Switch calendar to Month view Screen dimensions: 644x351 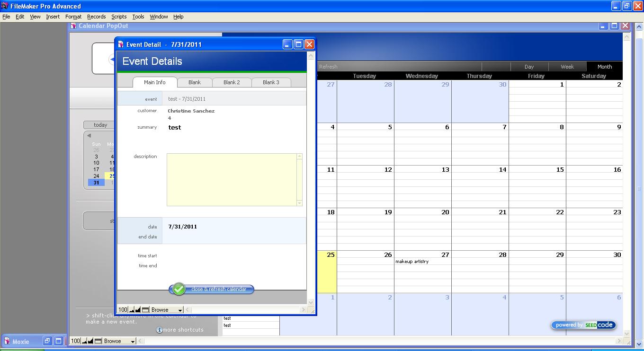point(605,67)
